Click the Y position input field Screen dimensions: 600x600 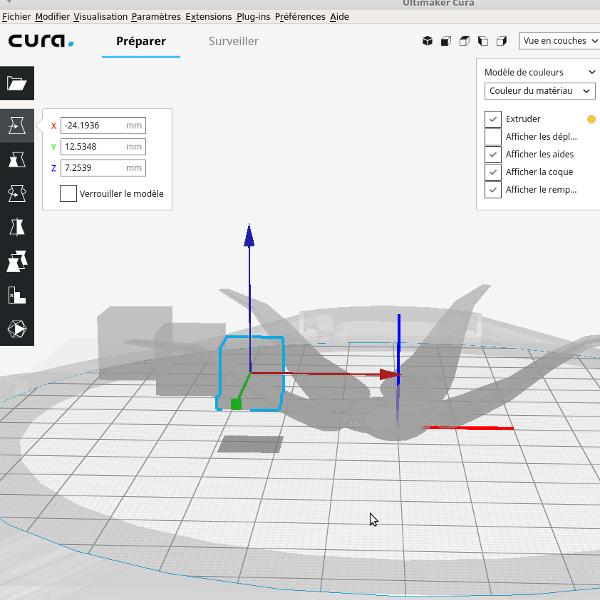[x=103, y=147]
